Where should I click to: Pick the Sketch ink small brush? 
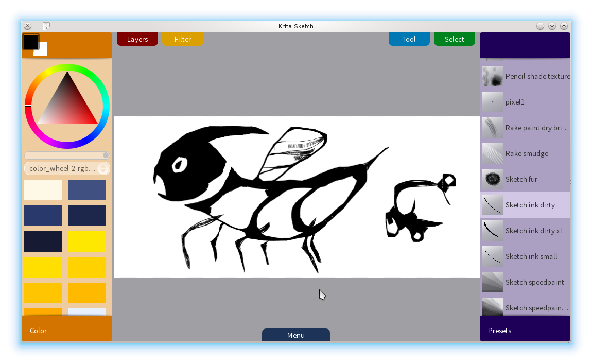(531, 256)
